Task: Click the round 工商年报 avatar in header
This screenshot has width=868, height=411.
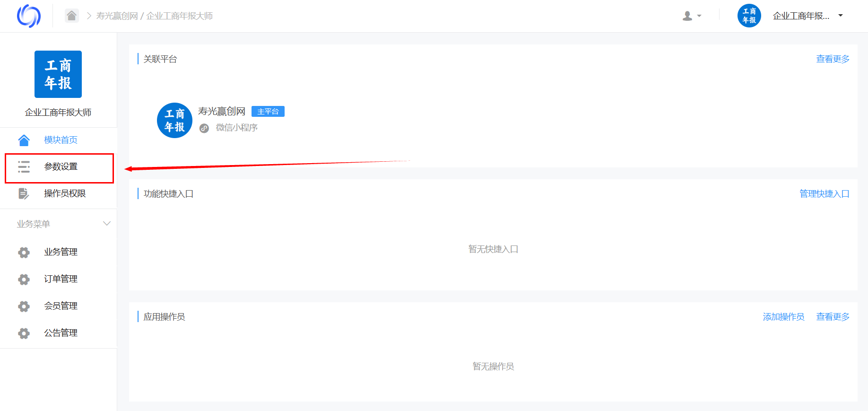Action: click(x=749, y=16)
